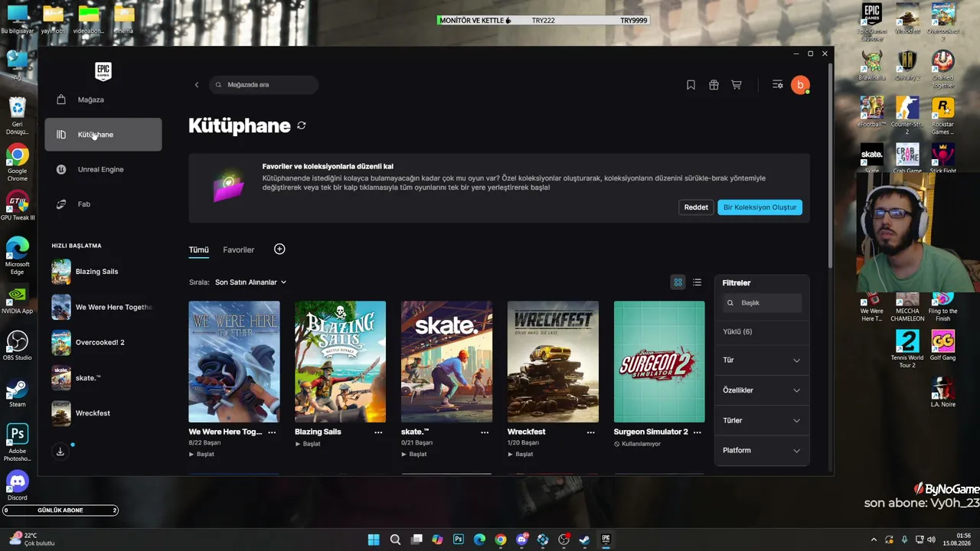Open the Son Satın Alınanlar sort dropdown
Viewport: 980px width, 551px height.
click(250, 282)
